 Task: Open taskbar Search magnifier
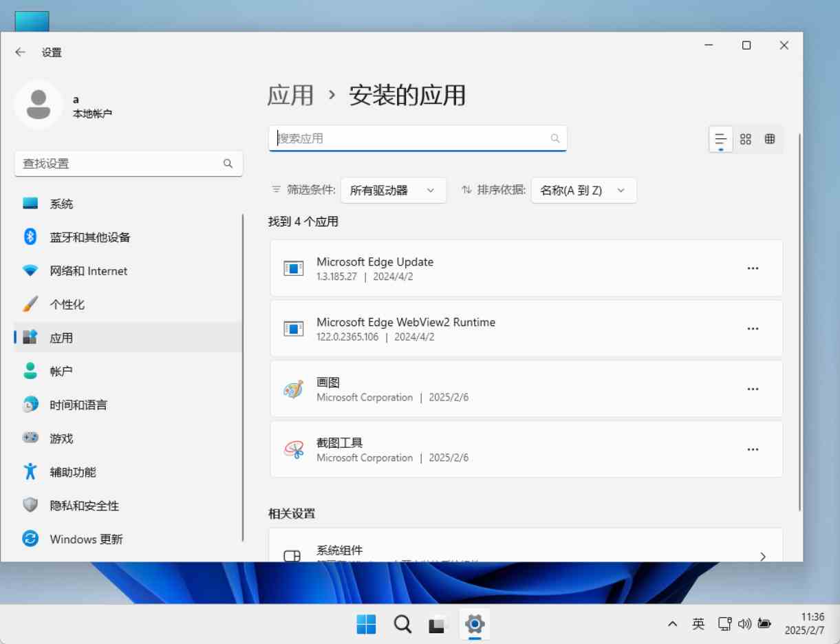tap(402, 624)
